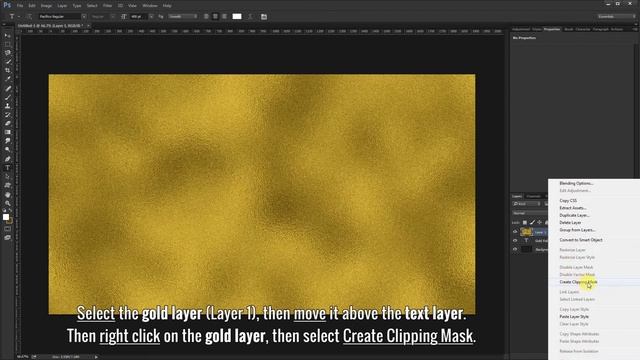Open the Edit menu

pos(32,6)
